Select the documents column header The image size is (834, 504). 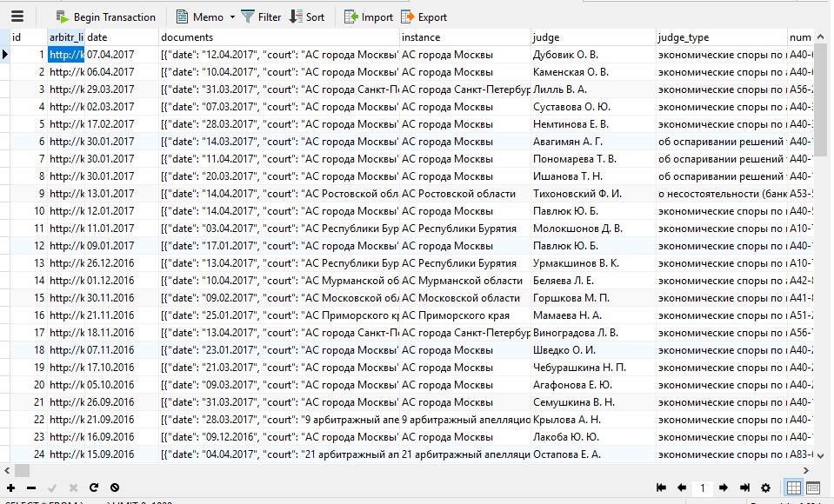point(278,37)
